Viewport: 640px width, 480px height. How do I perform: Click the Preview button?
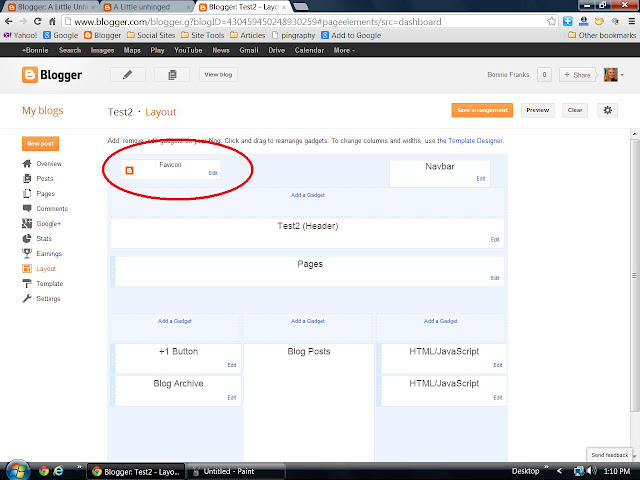pos(538,110)
